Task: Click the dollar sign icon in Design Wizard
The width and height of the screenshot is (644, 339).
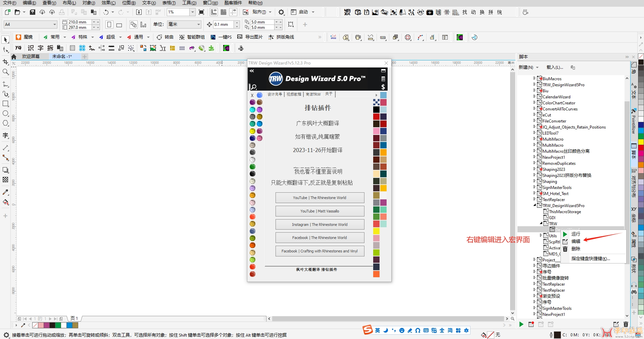Action: click(383, 87)
